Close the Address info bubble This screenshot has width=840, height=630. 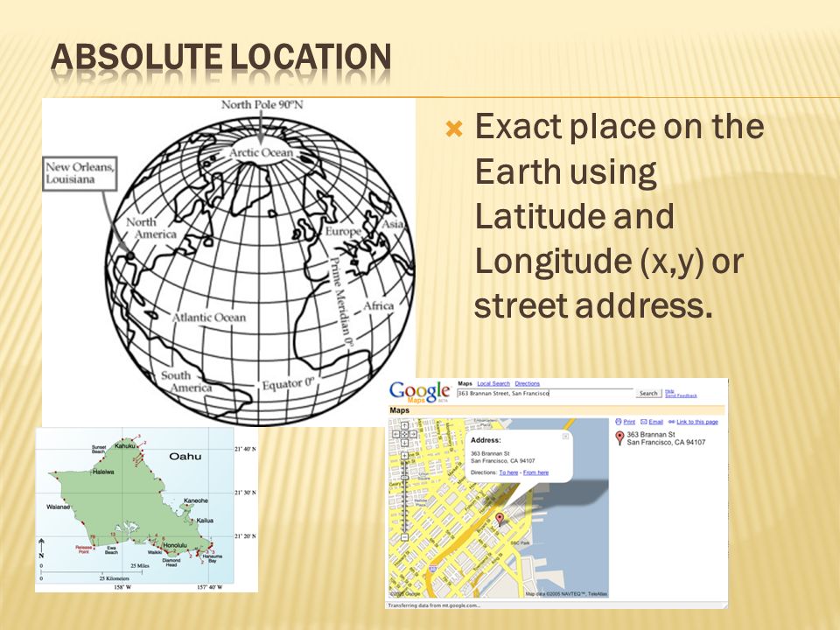click(x=565, y=437)
